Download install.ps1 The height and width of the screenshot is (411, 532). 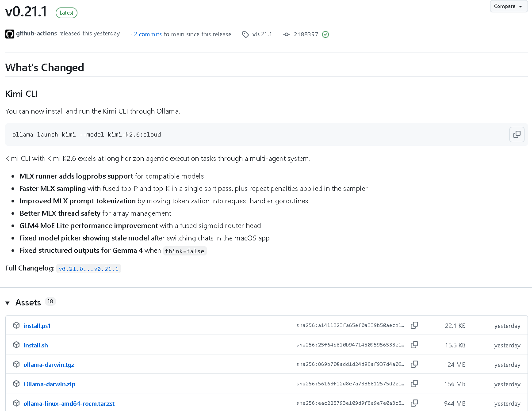[37, 326]
